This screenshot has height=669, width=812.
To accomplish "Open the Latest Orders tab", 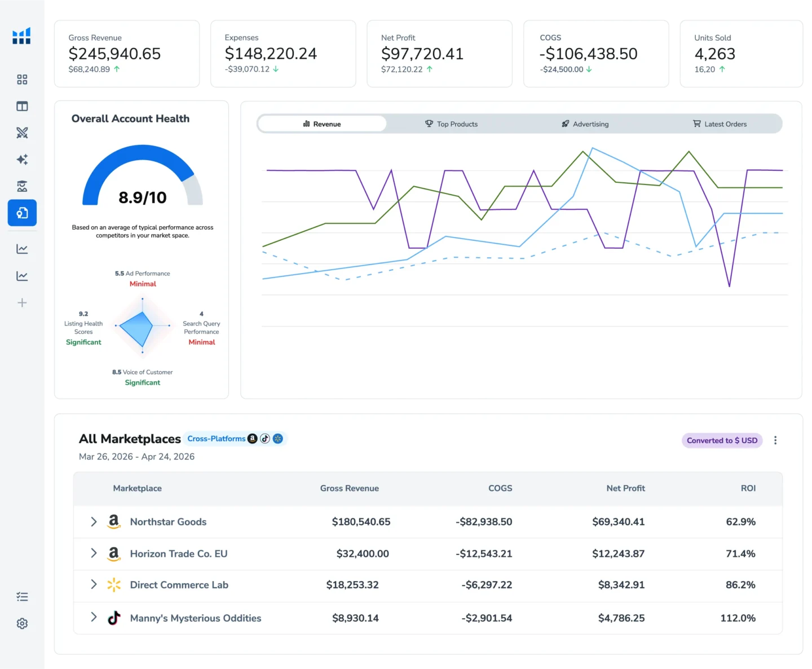I will [720, 124].
